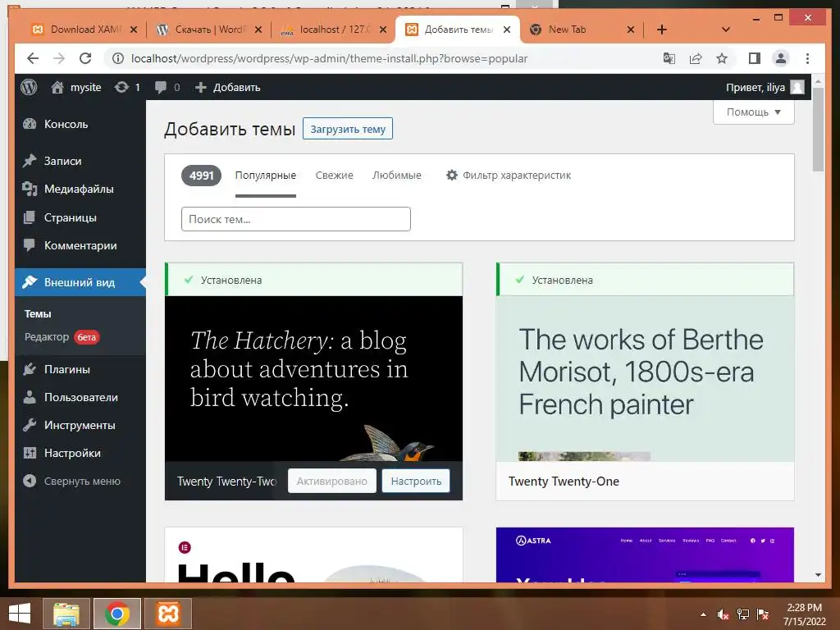Open the updates icon showing 1
Viewport: 840px width, 630px height.
click(x=127, y=87)
